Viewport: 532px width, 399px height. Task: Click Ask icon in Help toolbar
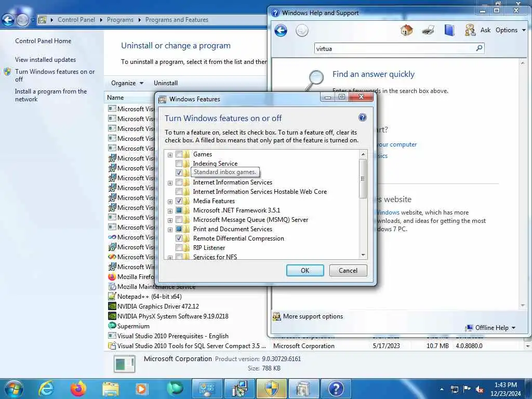pyautogui.click(x=470, y=30)
